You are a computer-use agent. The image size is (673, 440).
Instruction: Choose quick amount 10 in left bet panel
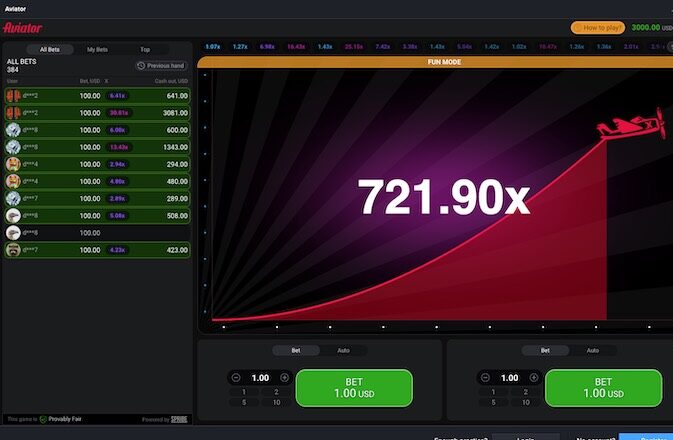tap(276, 402)
